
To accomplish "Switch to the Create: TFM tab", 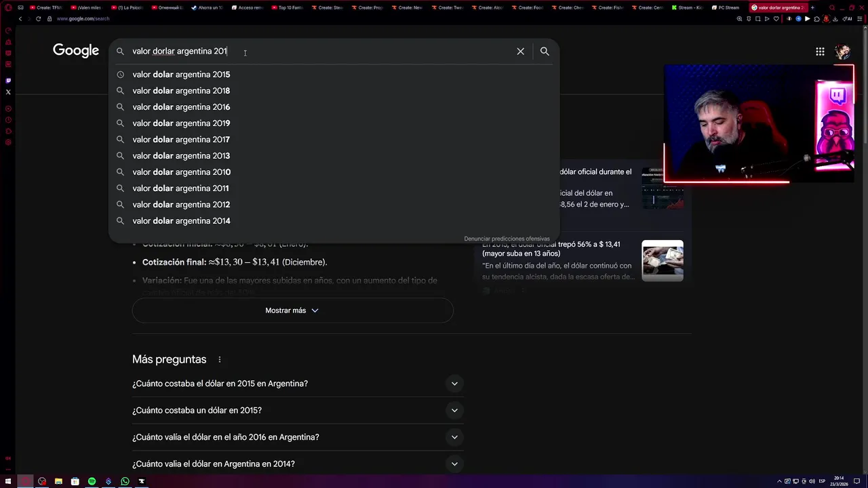I will point(47,7).
